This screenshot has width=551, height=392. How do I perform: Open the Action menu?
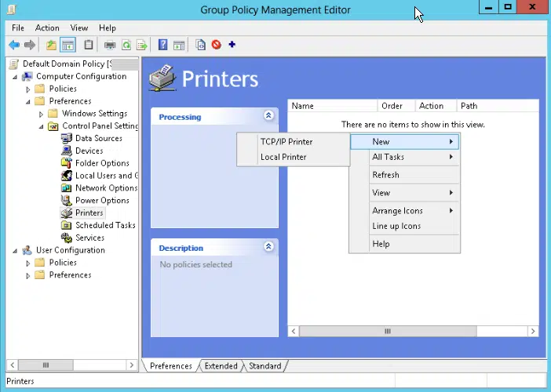point(47,27)
